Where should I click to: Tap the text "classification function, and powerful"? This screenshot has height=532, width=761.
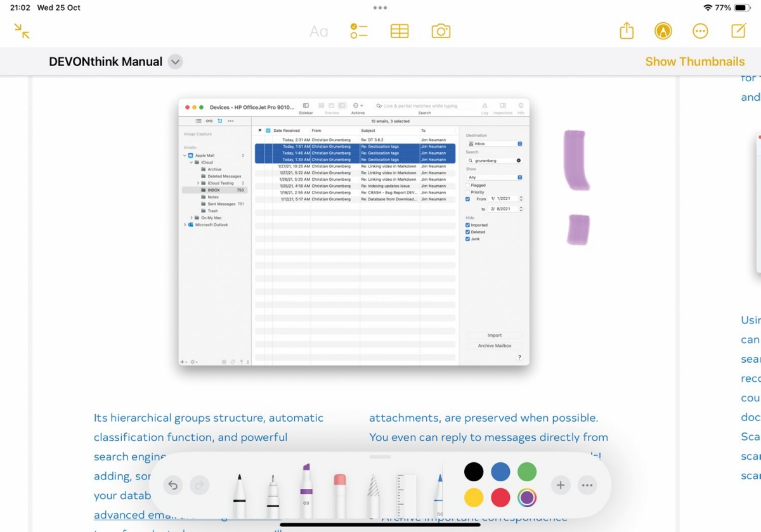(x=191, y=438)
